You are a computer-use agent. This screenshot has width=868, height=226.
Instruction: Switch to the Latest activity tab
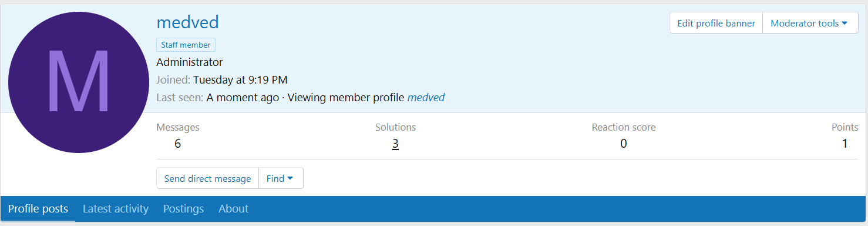click(116, 208)
